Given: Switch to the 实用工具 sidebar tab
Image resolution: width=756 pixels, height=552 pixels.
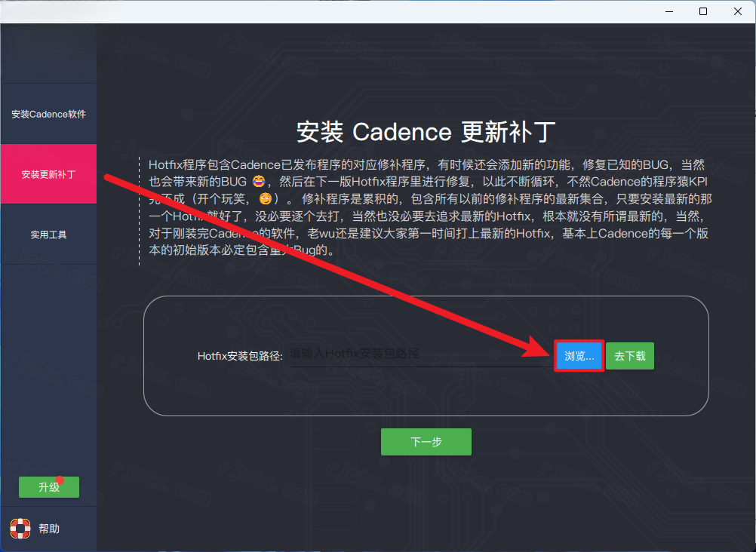Looking at the screenshot, I should tap(49, 235).
